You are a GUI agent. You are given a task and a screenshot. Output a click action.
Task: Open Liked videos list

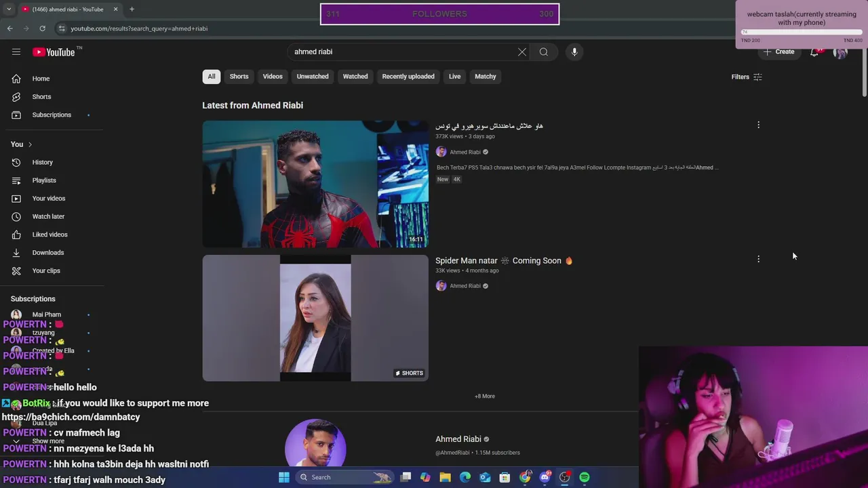click(x=50, y=235)
